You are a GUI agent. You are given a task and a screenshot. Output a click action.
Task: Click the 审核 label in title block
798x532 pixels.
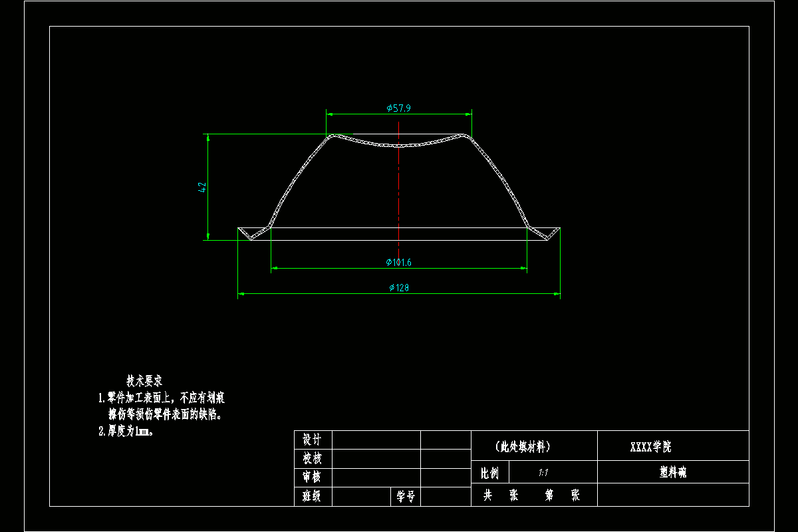pyautogui.click(x=312, y=477)
